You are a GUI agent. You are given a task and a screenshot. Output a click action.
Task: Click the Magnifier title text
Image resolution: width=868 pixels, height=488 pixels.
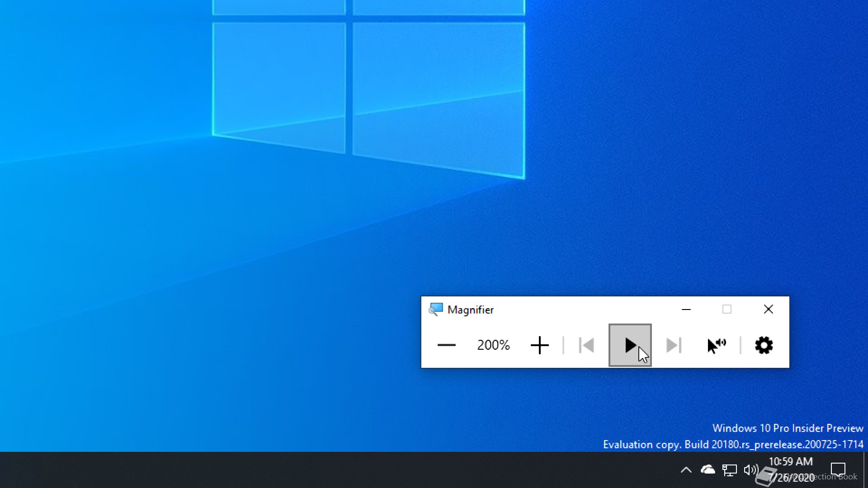[471, 310]
